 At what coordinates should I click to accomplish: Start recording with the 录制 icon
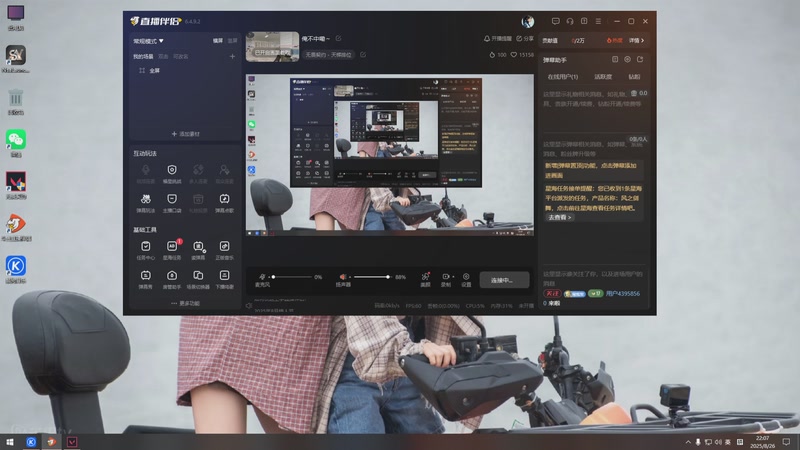pos(445,277)
